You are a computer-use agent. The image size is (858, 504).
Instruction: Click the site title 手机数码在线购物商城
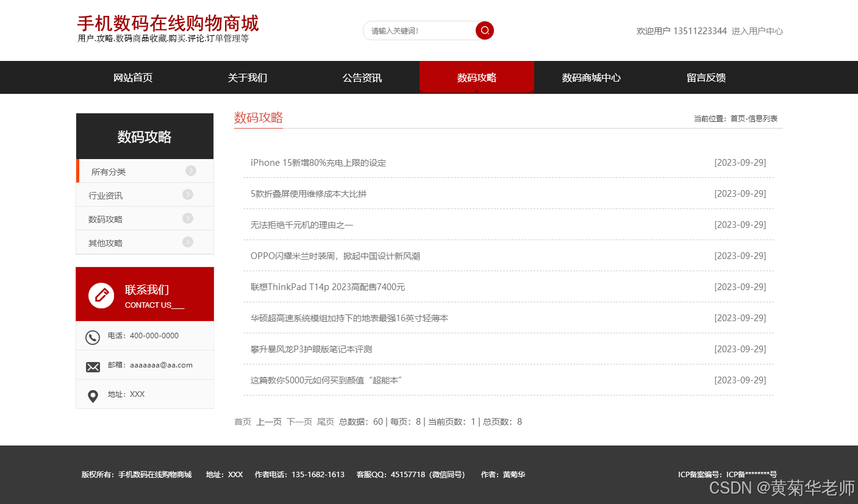click(x=168, y=23)
